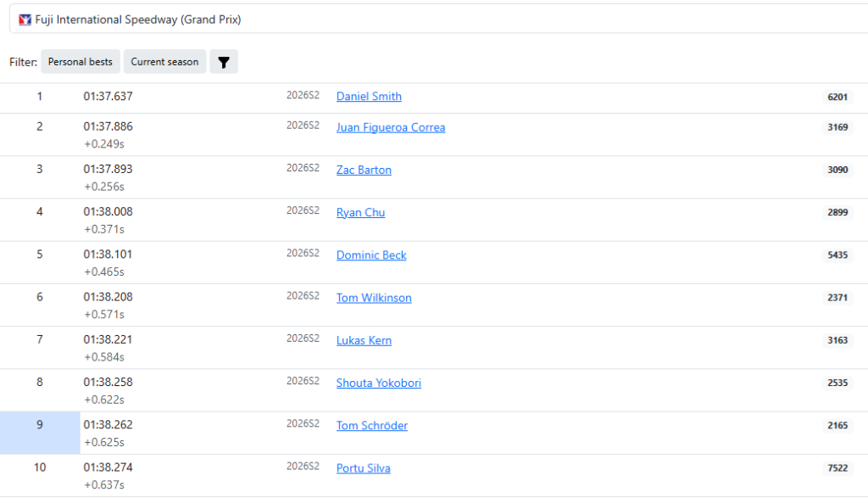The height and width of the screenshot is (498, 868).
Task: Select Tom Wilkinson's name link
Action: point(374,298)
